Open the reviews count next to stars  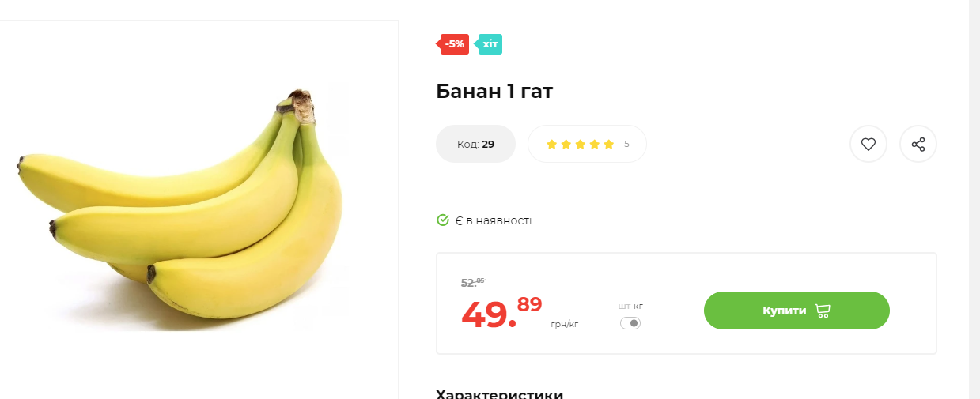(626, 144)
